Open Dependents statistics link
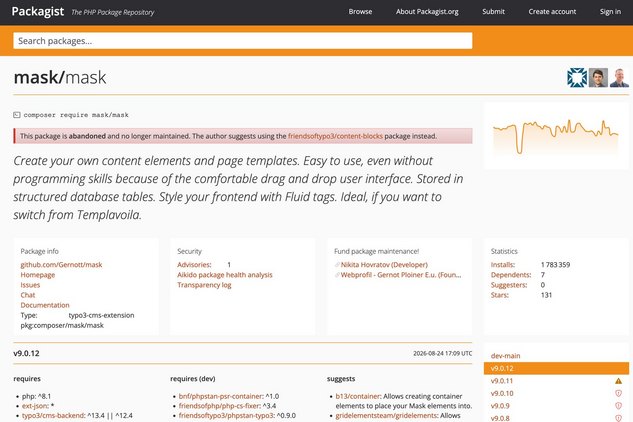 pyautogui.click(x=511, y=275)
